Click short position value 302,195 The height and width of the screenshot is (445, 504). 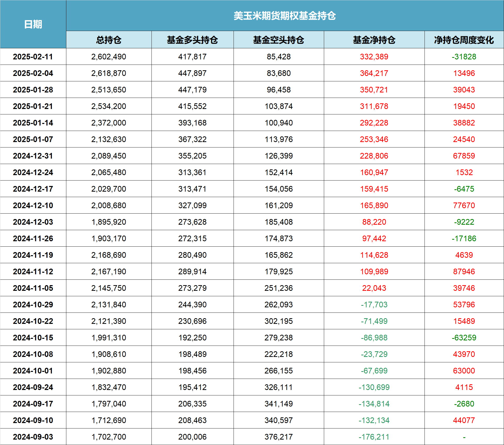tap(278, 321)
